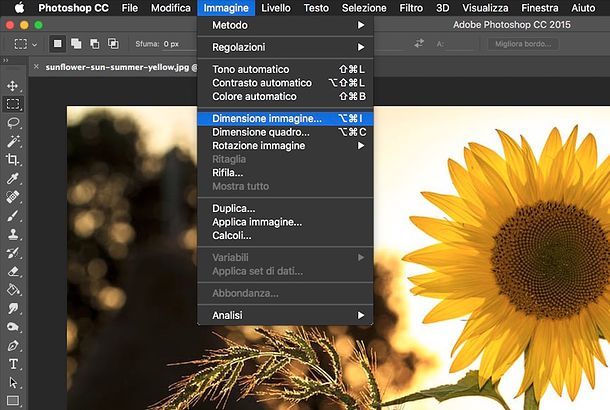Viewport: 610px width, 410px height.
Task: Select the Eraser tool
Action: click(x=13, y=270)
